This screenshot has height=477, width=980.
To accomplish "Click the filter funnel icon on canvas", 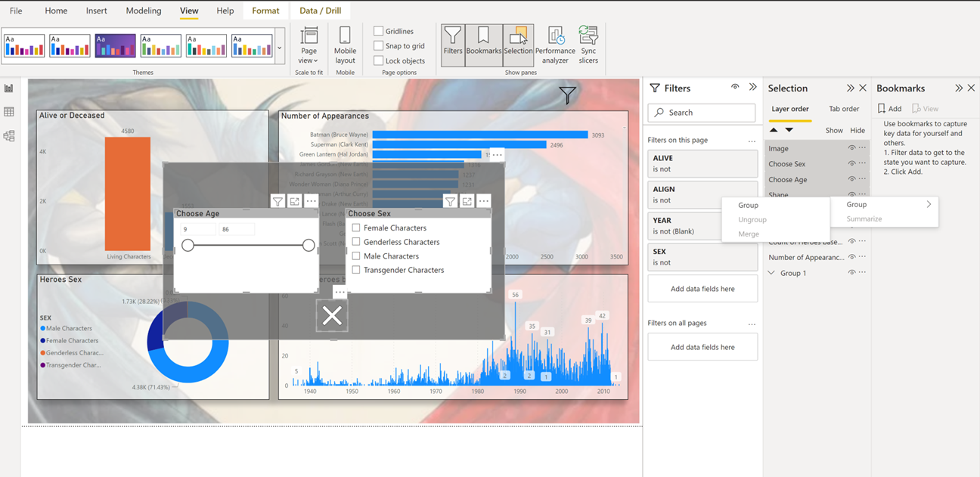I will (x=567, y=94).
